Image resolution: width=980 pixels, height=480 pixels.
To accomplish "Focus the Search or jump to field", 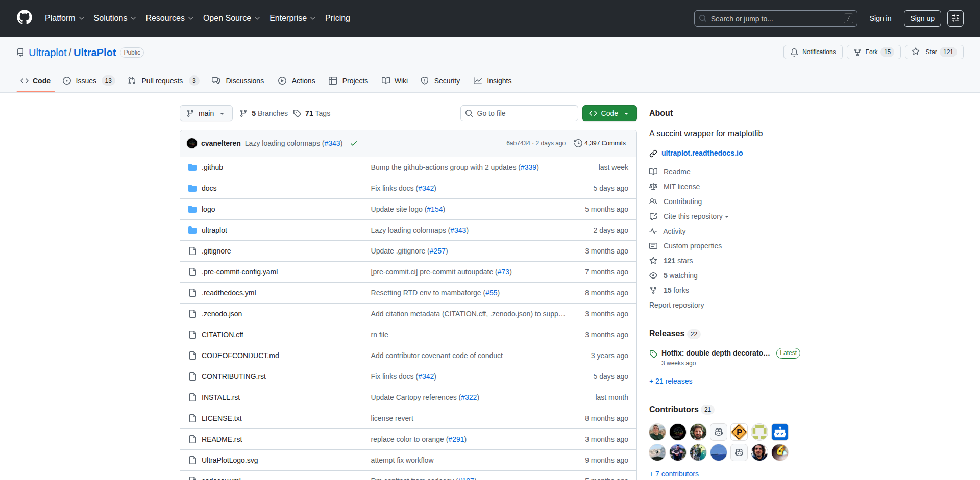I will click(x=775, y=18).
